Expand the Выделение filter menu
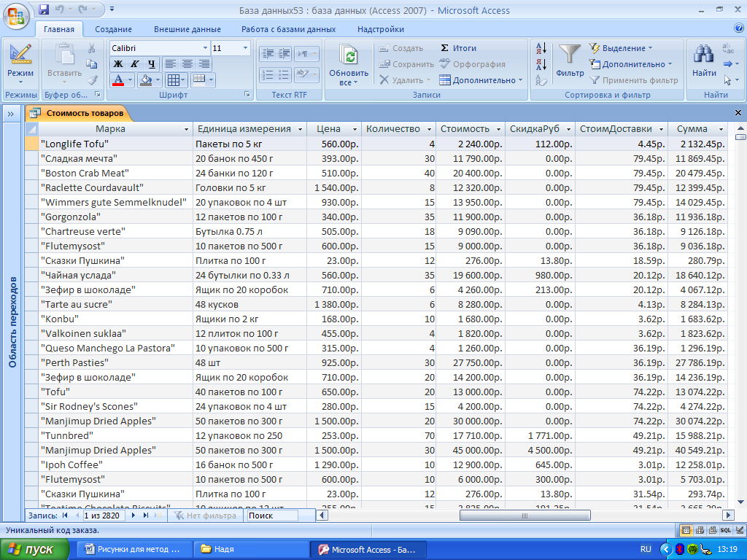The width and height of the screenshot is (747, 560). click(x=622, y=48)
